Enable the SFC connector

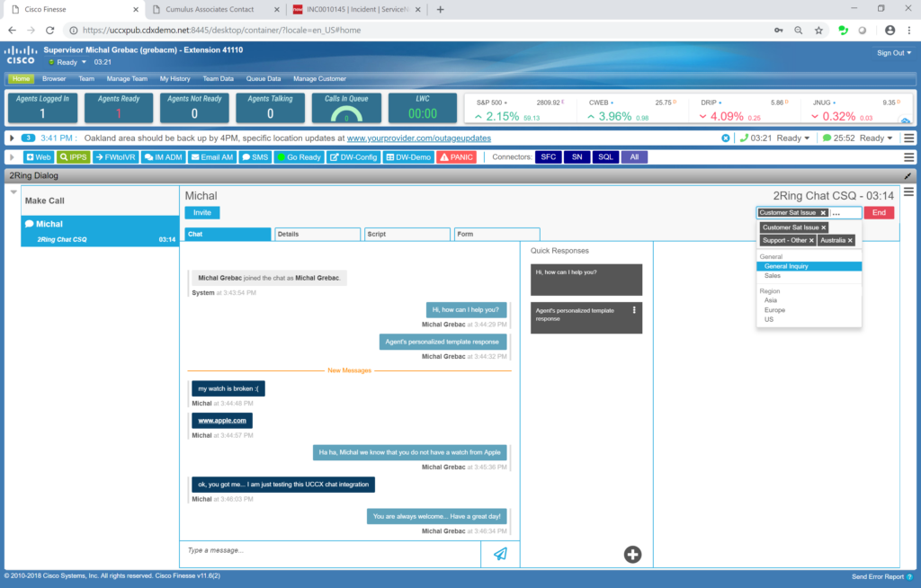(549, 156)
